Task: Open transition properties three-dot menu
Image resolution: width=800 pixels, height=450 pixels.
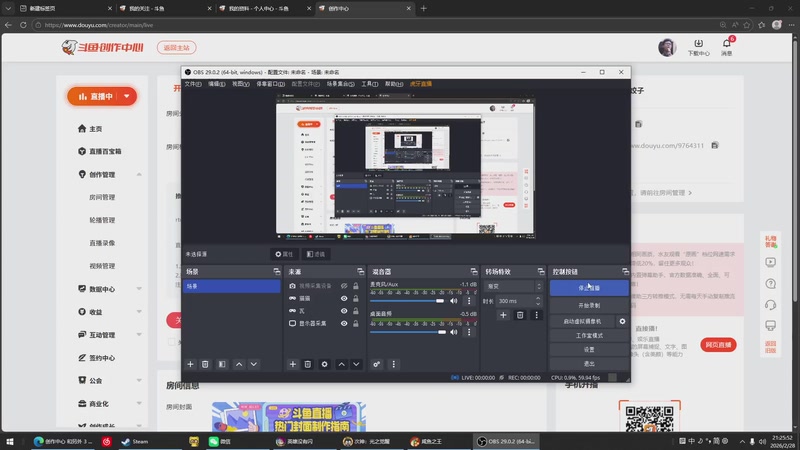Action: click(x=536, y=315)
